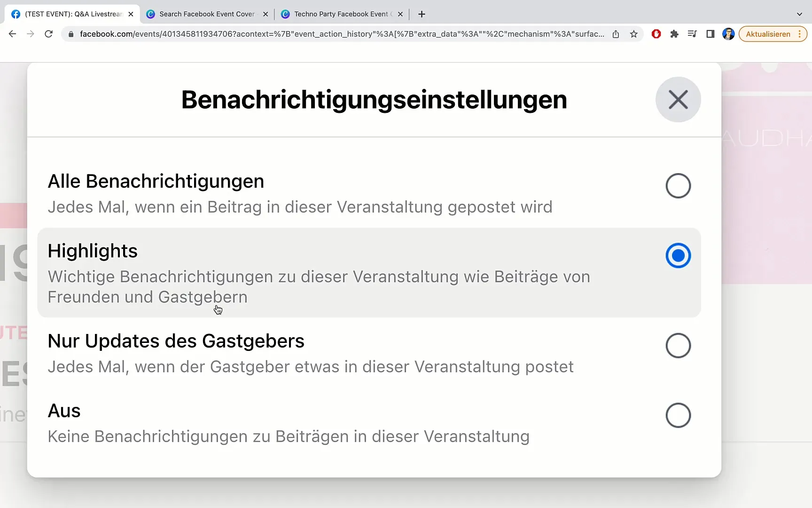Screen dimensions: 812x508
Task: Select the Alle Benachrichtigungen radio button
Action: pos(678,186)
